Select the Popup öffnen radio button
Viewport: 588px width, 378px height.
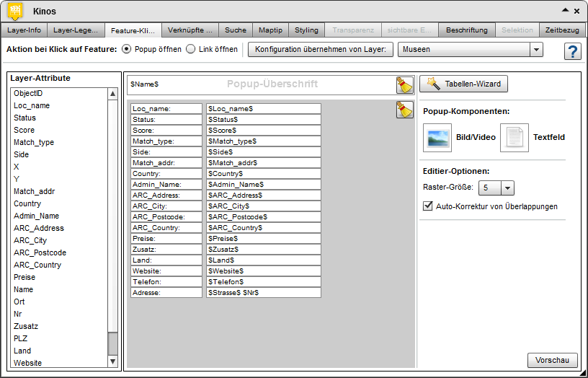tap(127, 49)
